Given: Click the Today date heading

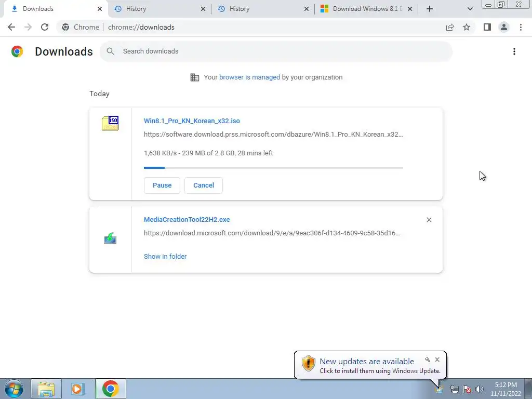Looking at the screenshot, I should click(99, 94).
